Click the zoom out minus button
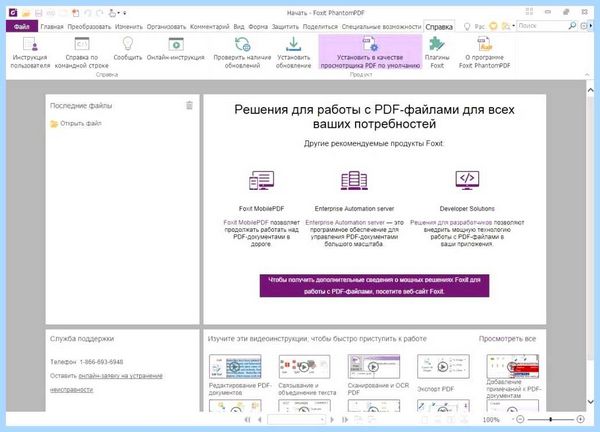 (520, 419)
